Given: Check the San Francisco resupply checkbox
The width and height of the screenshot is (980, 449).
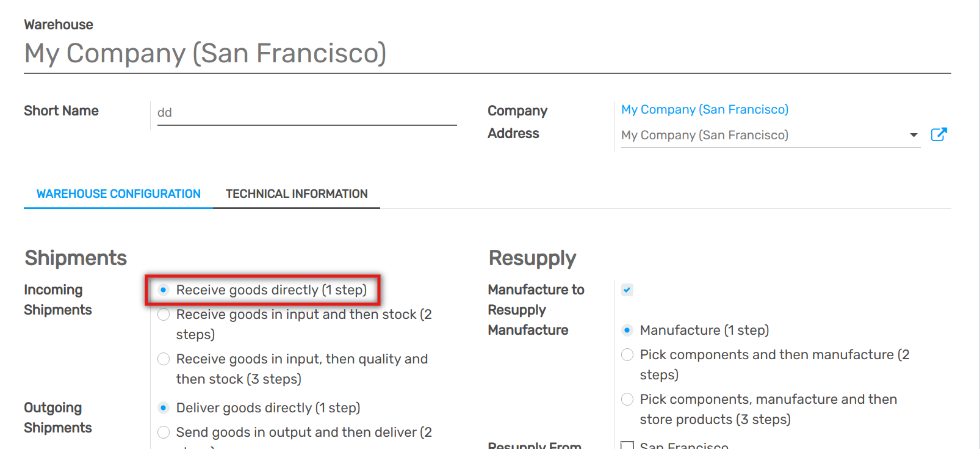Looking at the screenshot, I should (x=627, y=445).
